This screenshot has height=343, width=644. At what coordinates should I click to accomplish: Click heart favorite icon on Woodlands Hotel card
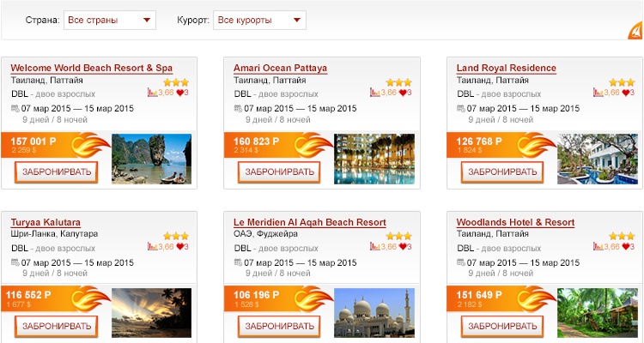point(626,247)
